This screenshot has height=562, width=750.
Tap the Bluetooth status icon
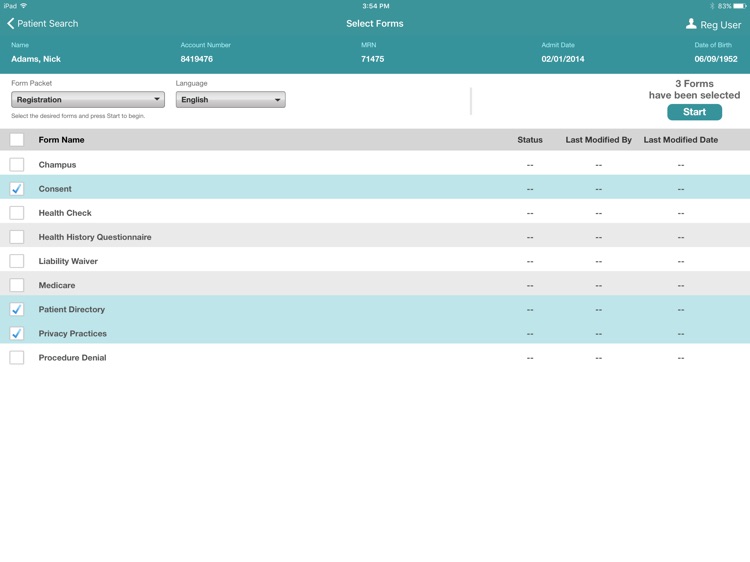tap(712, 6)
